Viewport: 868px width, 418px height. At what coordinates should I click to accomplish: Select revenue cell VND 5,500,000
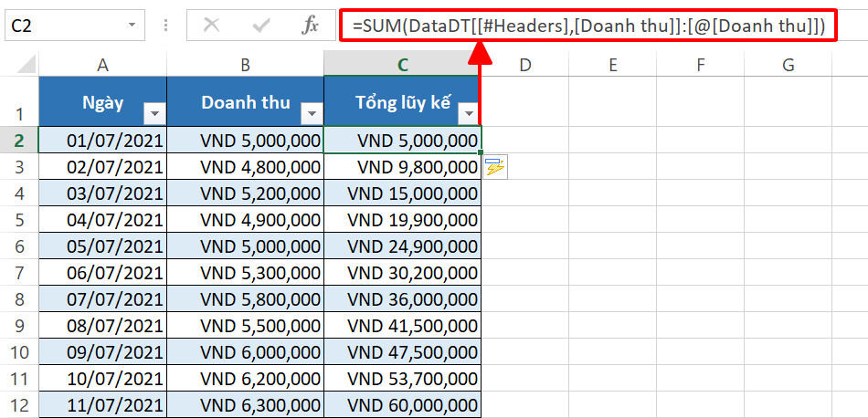tap(245, 326)
